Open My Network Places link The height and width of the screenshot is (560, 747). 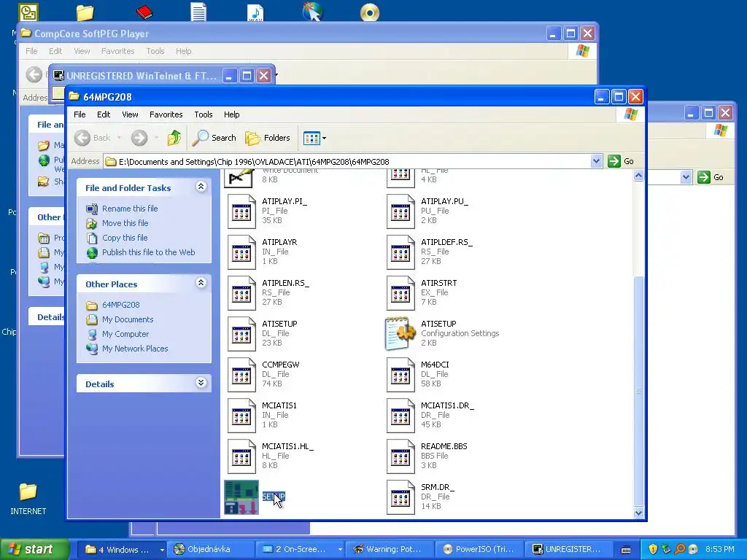click(135, 349)
